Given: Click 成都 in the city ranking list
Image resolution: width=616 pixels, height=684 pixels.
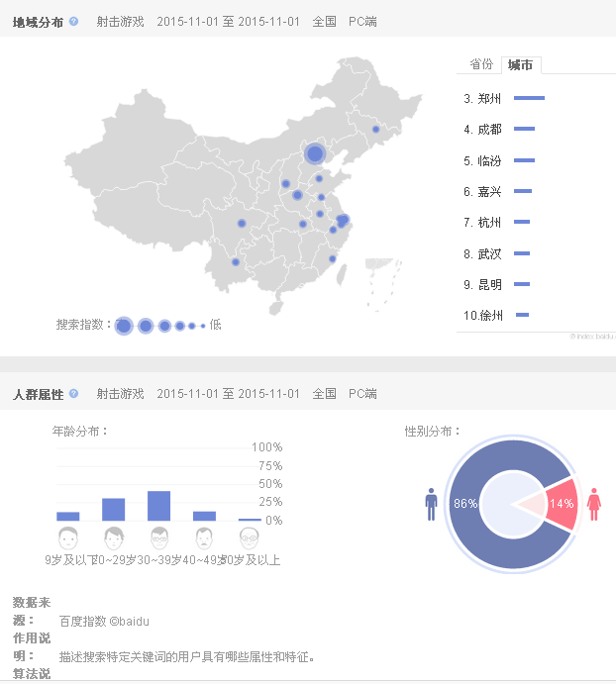Looking at the screenshot, I should point(489,129).
